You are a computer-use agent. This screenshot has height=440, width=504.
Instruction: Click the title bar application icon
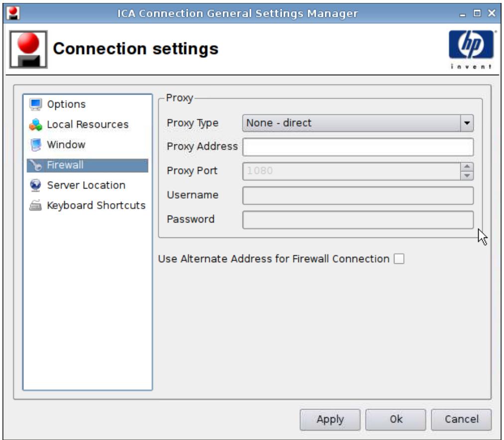coord(13,13)
